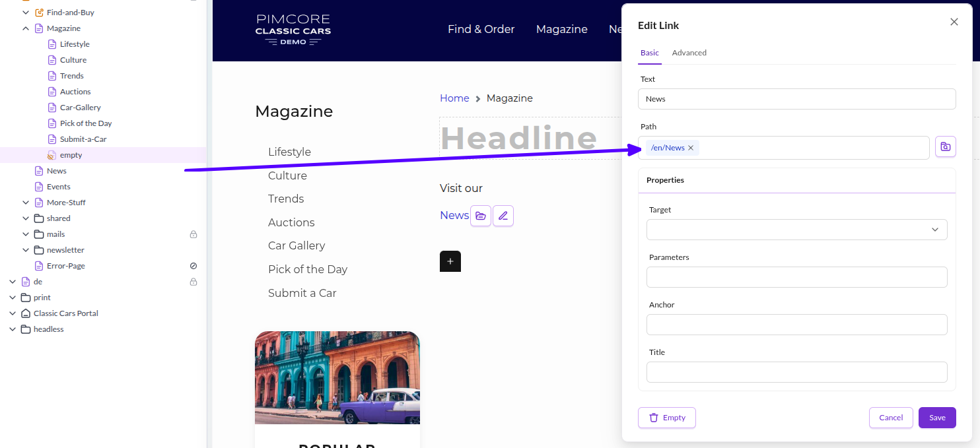Save the link changes
Viewport: 980px width, 448px height.
(x=937, y=418)
